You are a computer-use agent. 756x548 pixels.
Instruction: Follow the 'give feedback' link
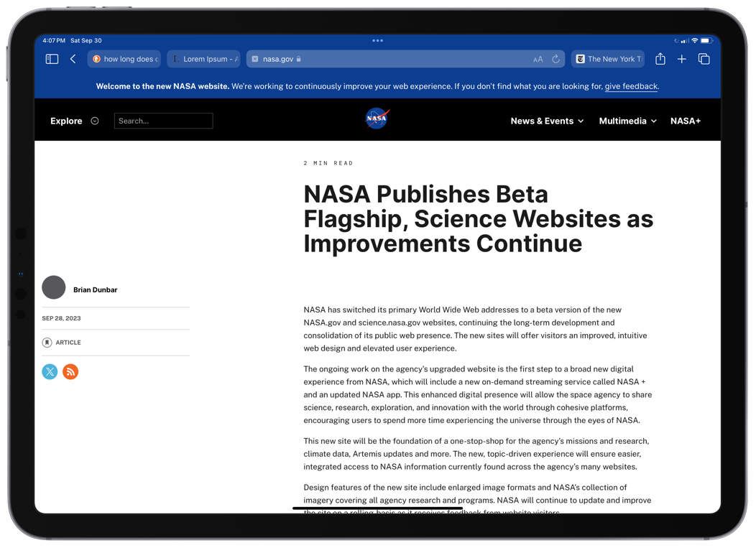point(631,86)
